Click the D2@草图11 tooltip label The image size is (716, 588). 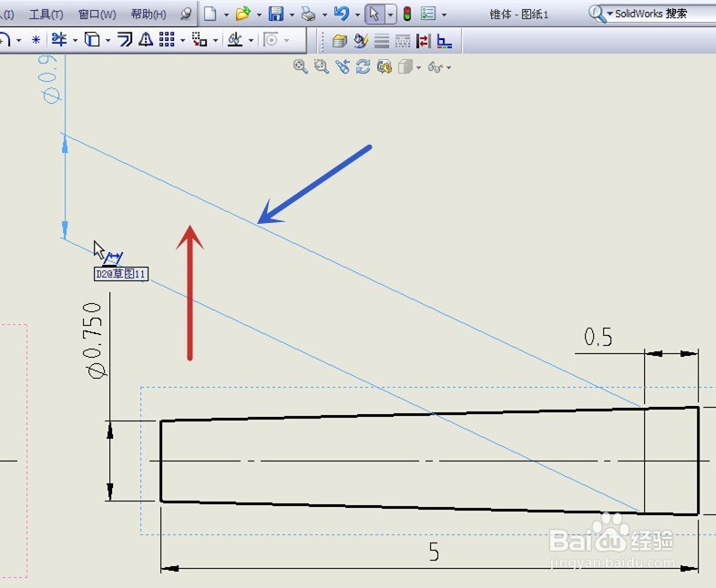click(121, 274)
